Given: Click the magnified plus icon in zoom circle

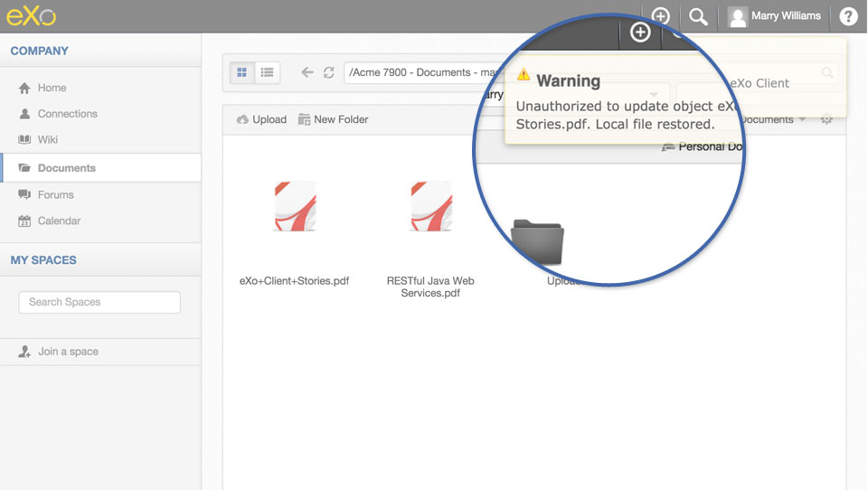Looking at the screenshot, I should coord(640,33).
